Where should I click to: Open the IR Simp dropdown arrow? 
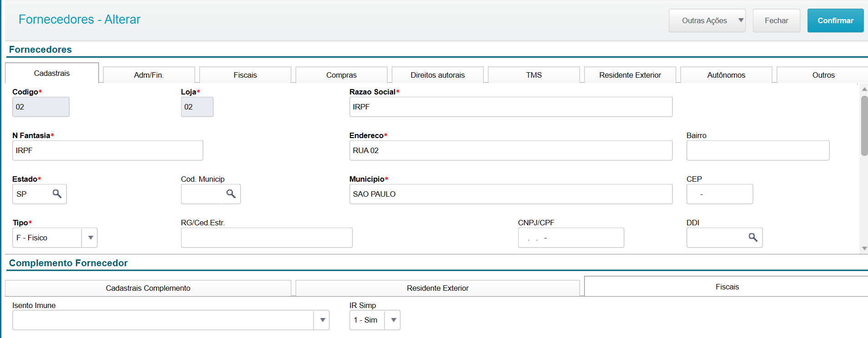tap(394, 320)
